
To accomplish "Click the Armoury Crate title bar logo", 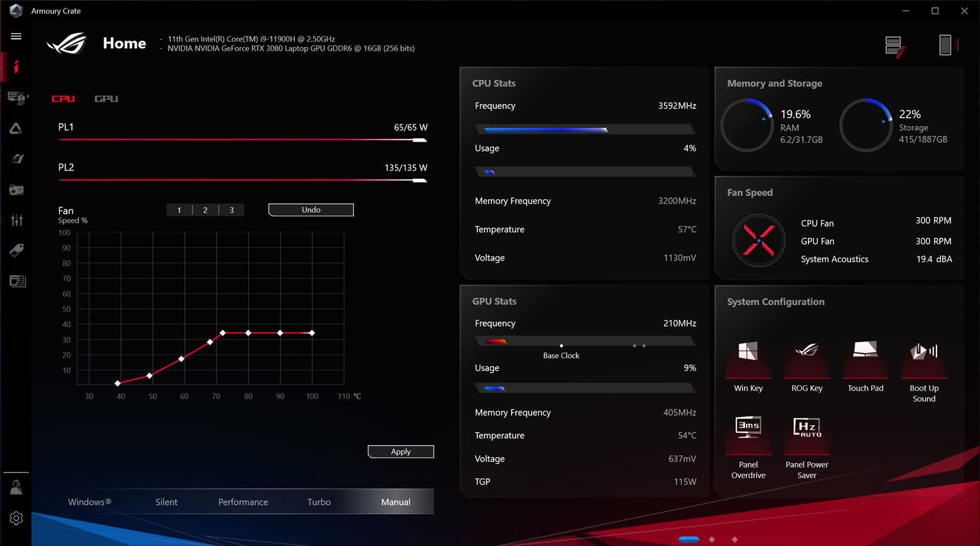I will click(16, 10).
